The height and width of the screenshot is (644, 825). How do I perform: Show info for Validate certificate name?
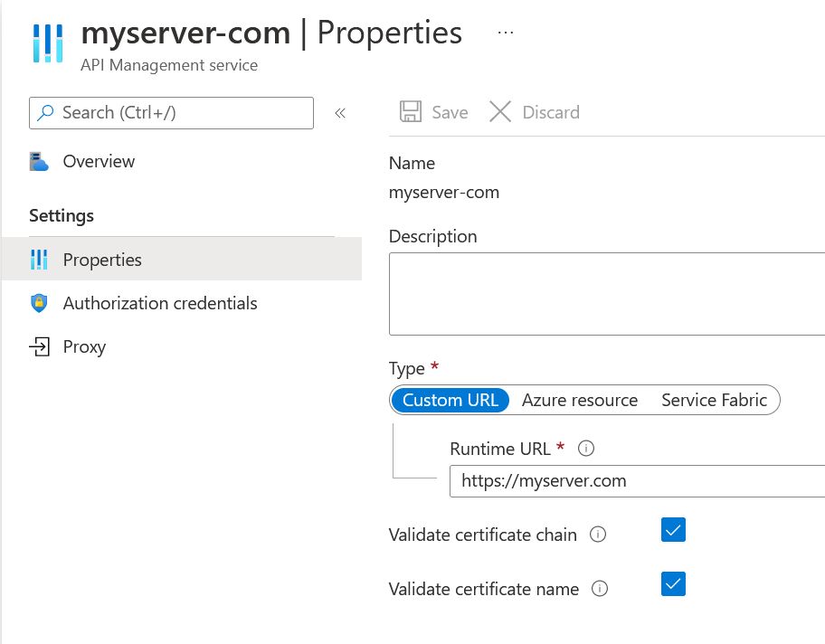pos(599,588)
